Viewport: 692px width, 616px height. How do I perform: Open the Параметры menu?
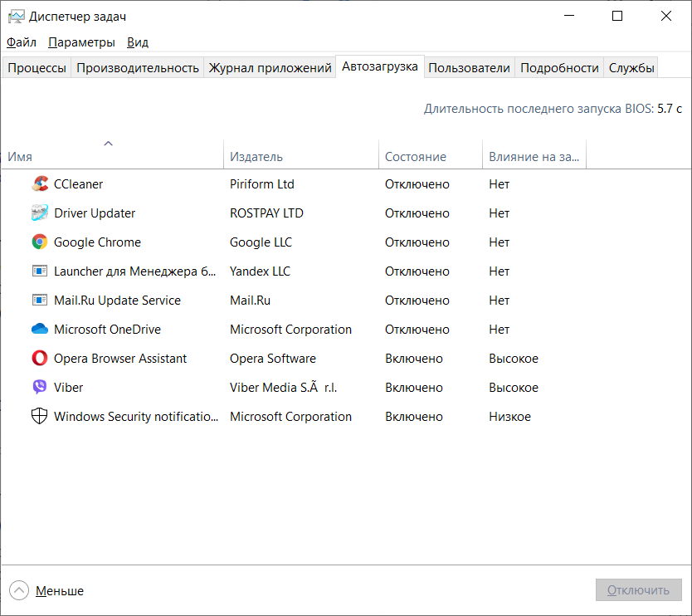(x=81, y=42)
